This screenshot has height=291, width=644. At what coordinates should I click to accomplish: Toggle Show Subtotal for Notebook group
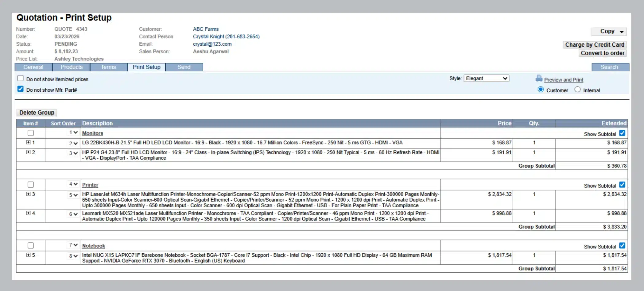[x=622, y=246]
